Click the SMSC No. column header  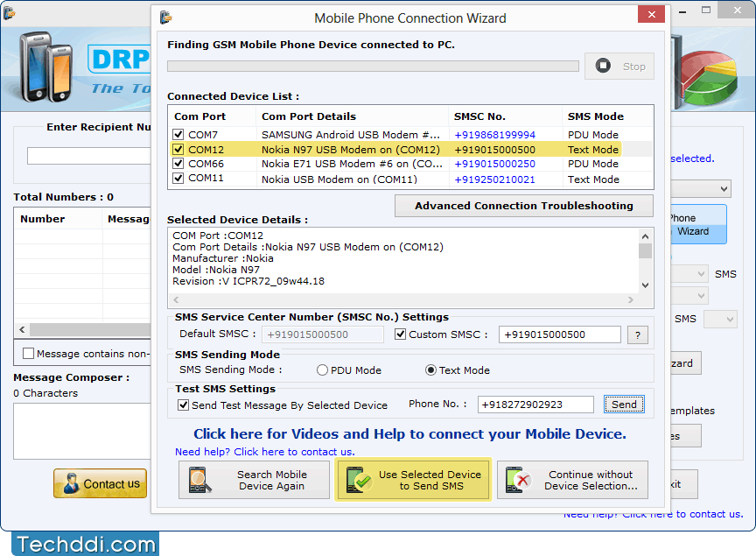point(479,116)
